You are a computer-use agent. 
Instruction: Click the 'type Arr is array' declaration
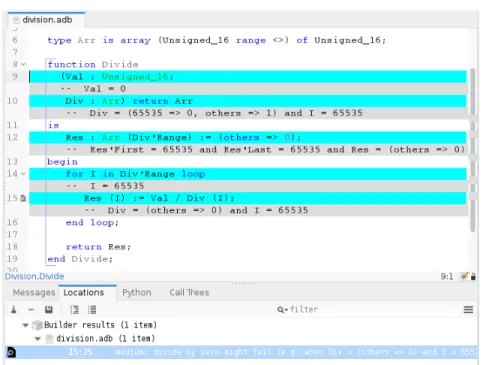coord(216,40)
